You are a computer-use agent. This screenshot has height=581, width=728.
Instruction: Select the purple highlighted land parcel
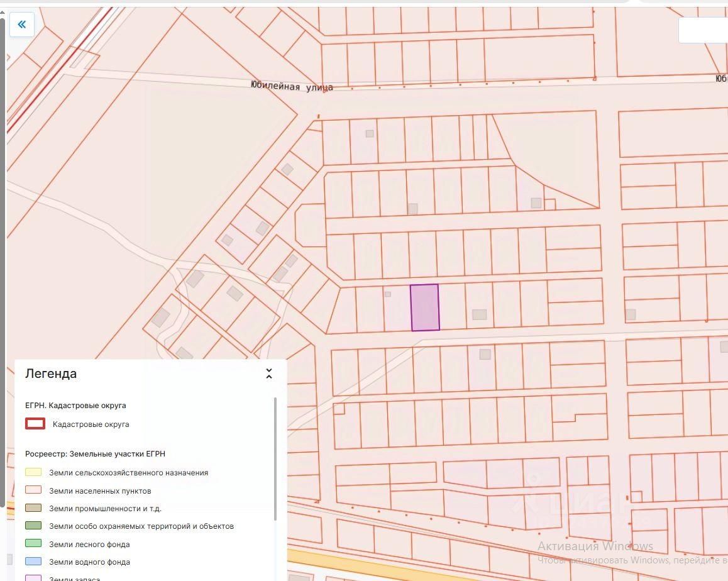click(x=425, y=307)
